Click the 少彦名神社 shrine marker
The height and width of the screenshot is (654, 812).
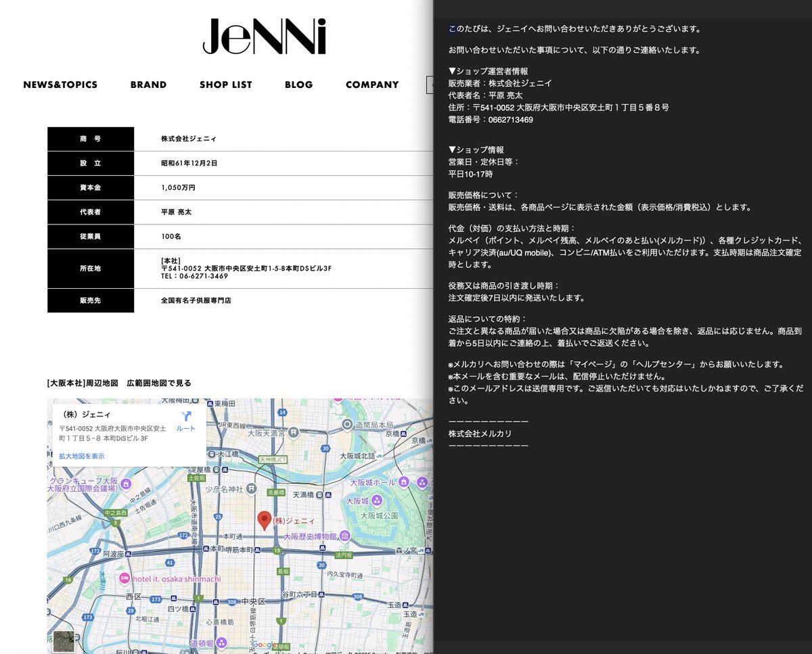pyautogui.click(x=252, y=488)
